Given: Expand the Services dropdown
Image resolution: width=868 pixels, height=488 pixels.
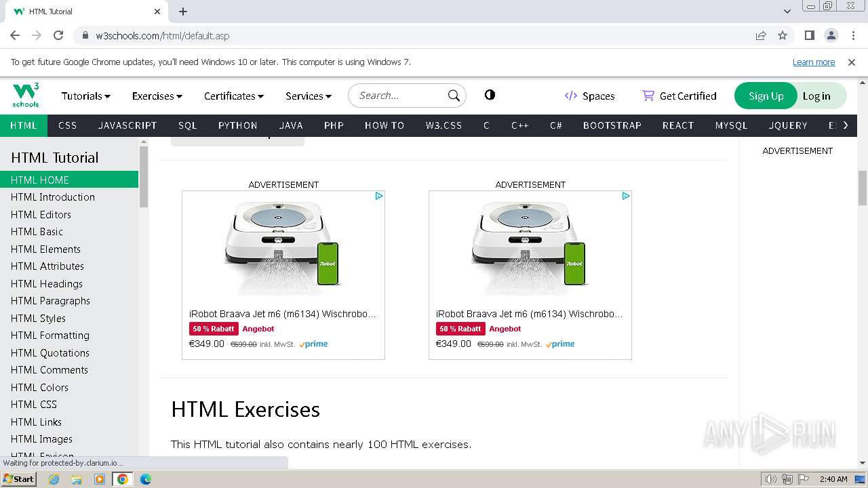Looking at the screenshot, I should pos(309,96).
